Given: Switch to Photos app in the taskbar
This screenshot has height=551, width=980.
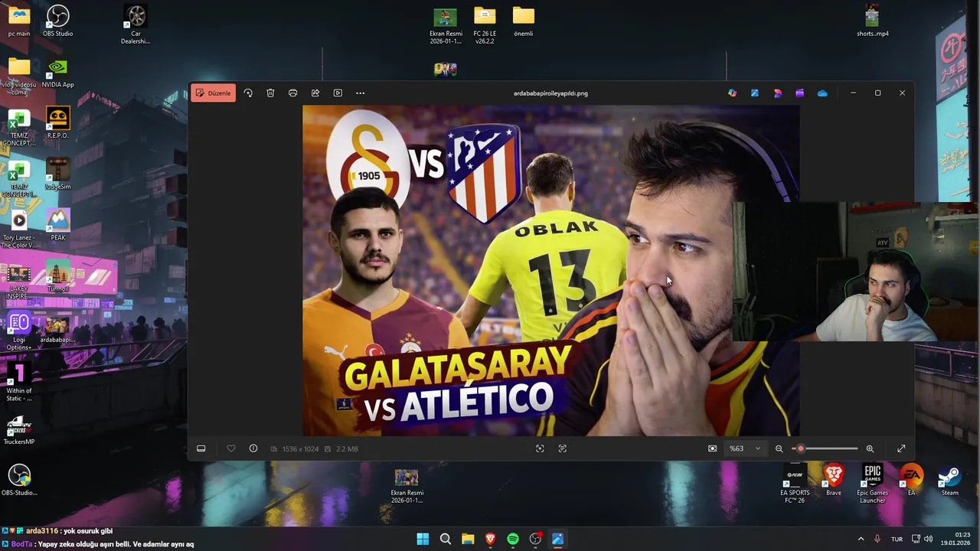Looking at the screenshot, I should (557, 539).
